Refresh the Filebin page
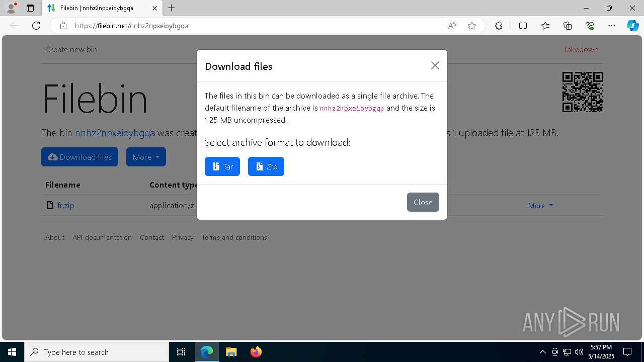 [x=36, y=26]
